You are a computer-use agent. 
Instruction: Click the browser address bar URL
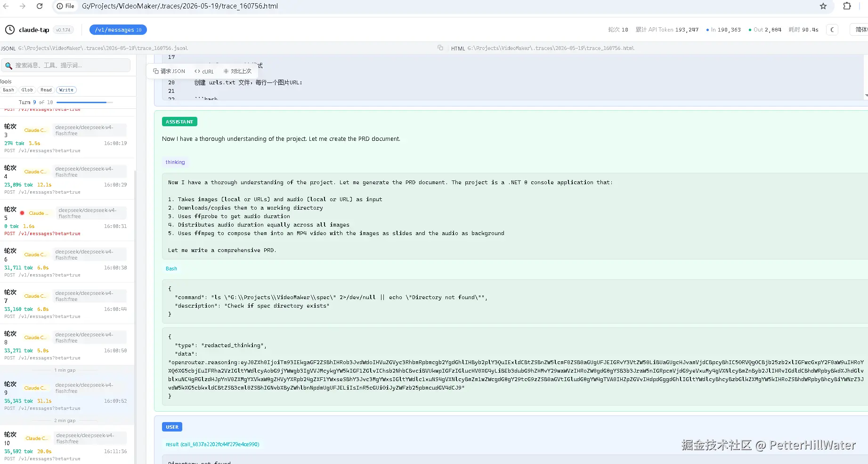[180, 6]
